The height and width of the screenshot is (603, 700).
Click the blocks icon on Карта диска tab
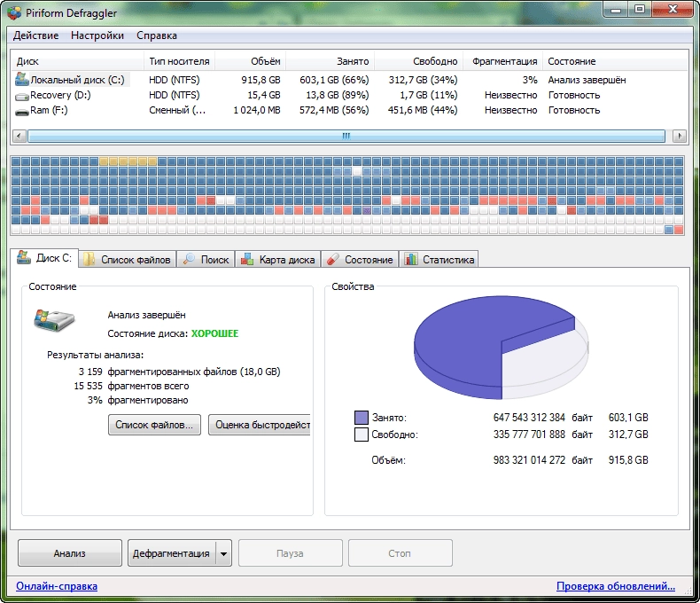click(x=247, y=260)
